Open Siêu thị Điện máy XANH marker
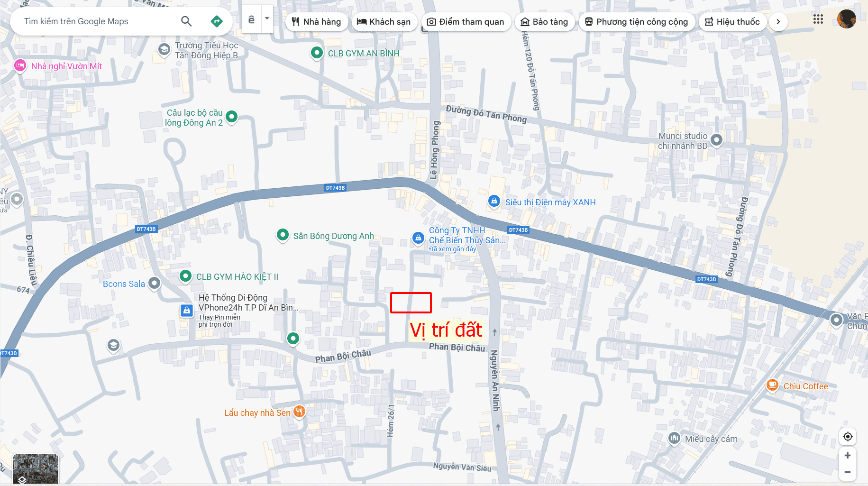Image resolution: width=868 pixels, height=486 pixels. pyautogui.click(x=494, y=202)
